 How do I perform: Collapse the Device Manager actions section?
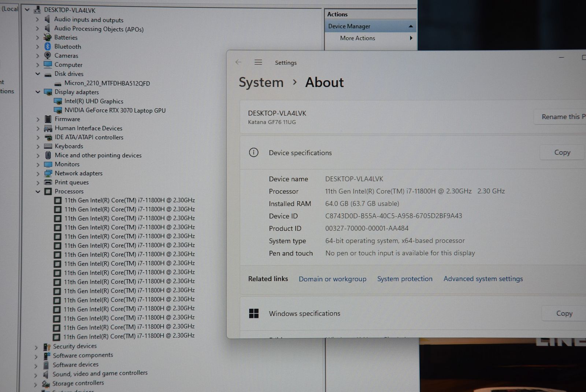411,26
